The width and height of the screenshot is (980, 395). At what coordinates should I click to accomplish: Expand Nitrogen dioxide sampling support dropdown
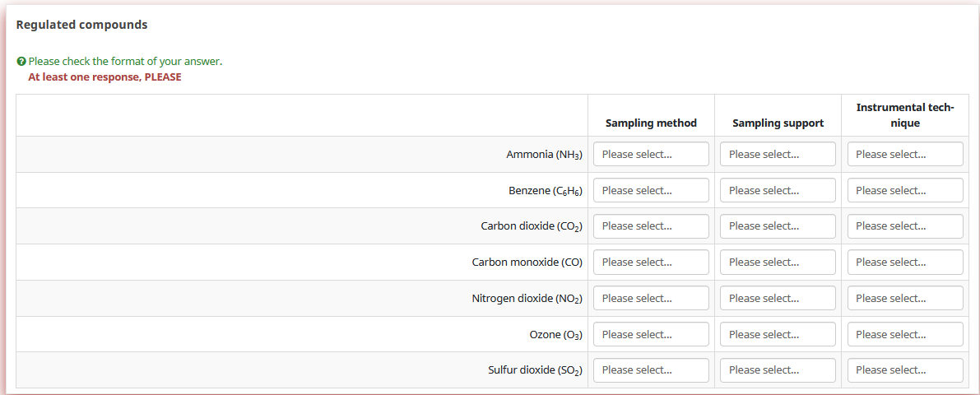pyautogui.click(x=778, y=298)
